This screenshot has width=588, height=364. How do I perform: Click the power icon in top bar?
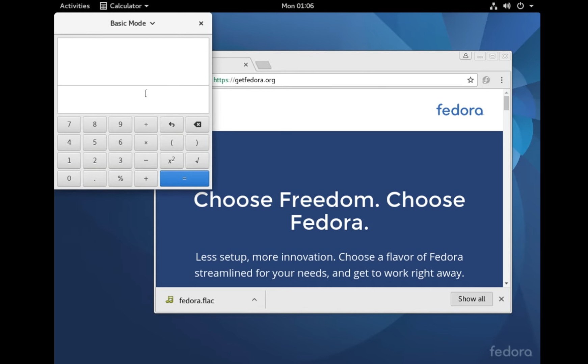pyautogui.click(x=520, y=6)
